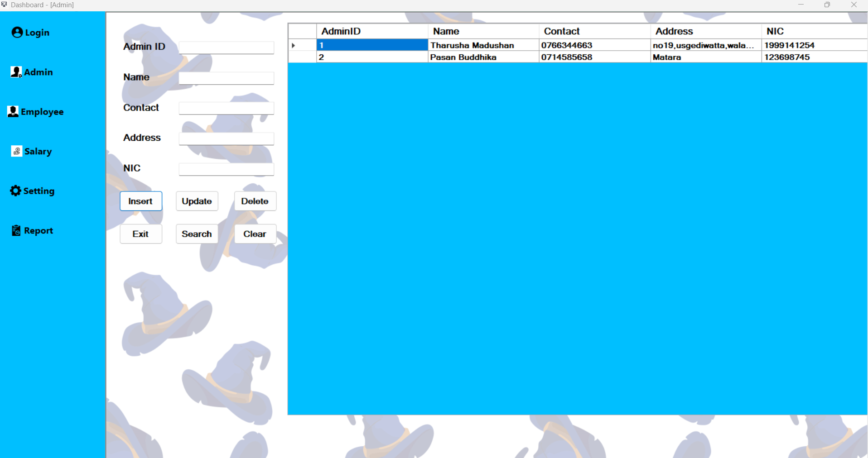This screenshot has height=458, width=868.
Task: Open the Login menu label
Action: tap(37, 33)
